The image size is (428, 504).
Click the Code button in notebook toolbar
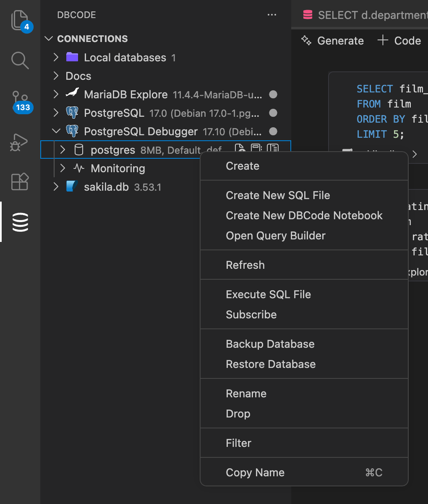coord(399,40)
